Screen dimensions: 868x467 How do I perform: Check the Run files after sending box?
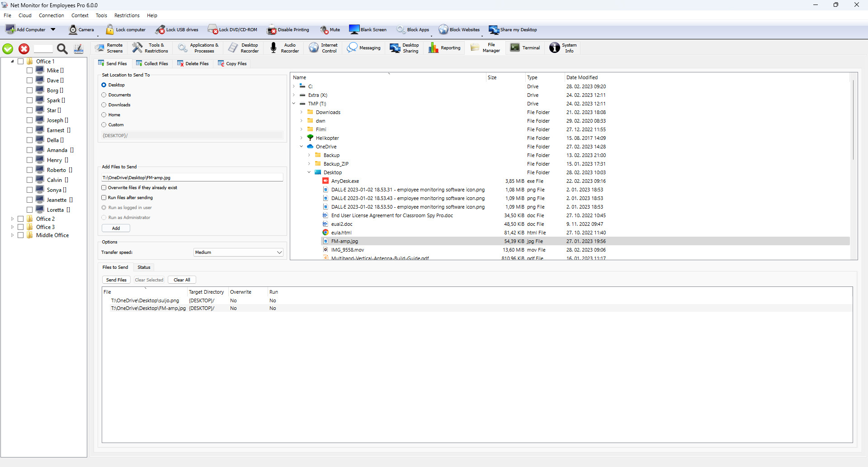pos(104,198)
